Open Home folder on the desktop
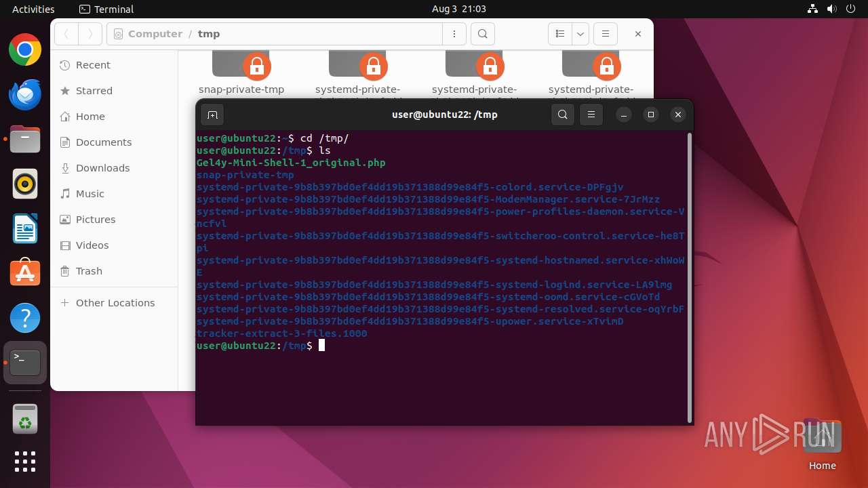868x488 pixels. coord(822,445)
